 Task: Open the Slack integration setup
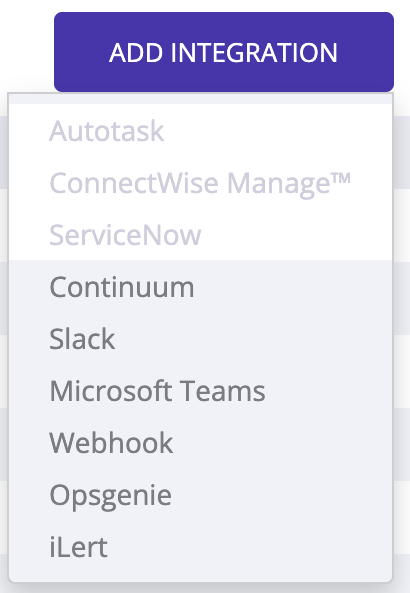click(200, 339)
